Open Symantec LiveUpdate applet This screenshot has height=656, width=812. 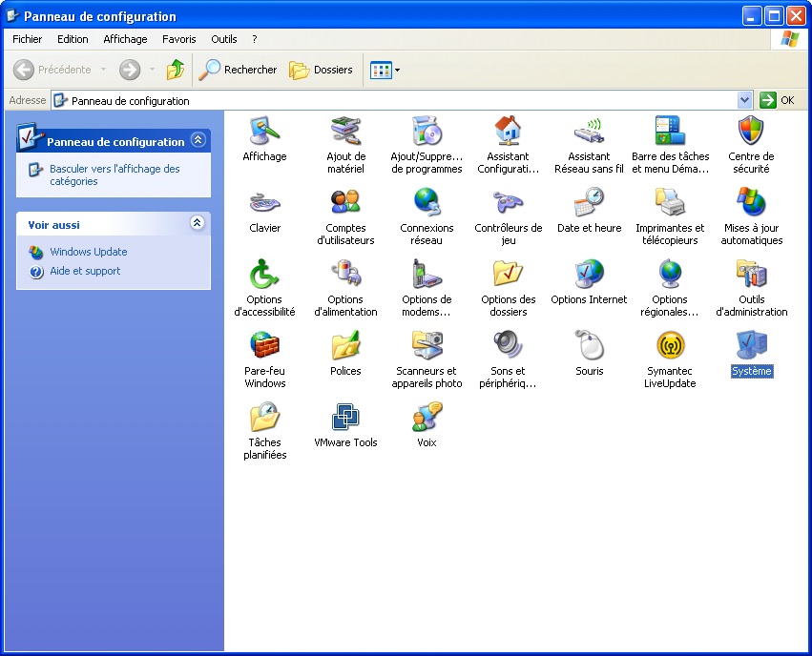click(x=670, y=345)
